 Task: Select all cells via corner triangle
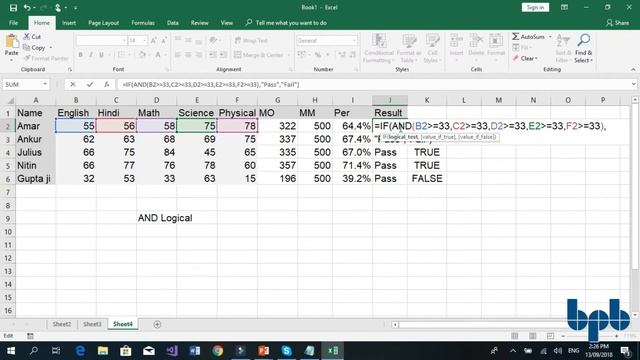[11, 100]
